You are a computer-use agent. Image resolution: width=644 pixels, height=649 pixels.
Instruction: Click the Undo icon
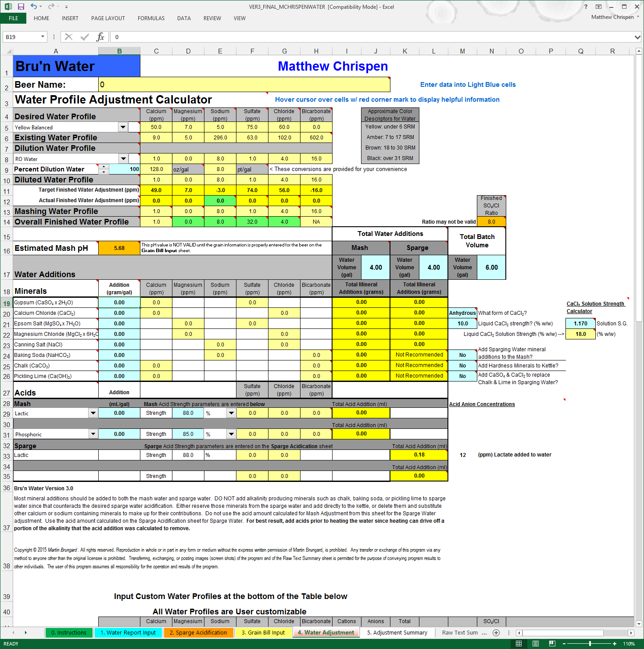click(34, 7)
